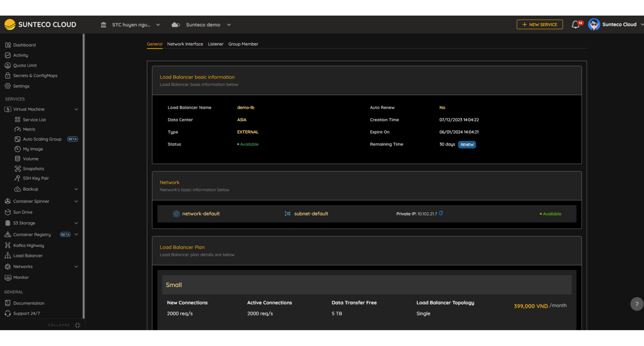Open the Activity page icon
The image size is (644, 346).
(8, 55)
